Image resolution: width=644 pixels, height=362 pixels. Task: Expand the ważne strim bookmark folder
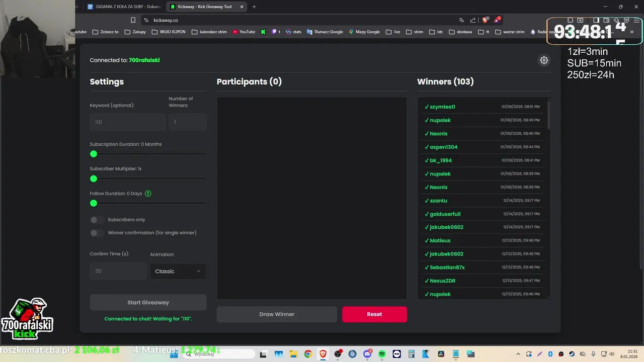click(510, 32)
